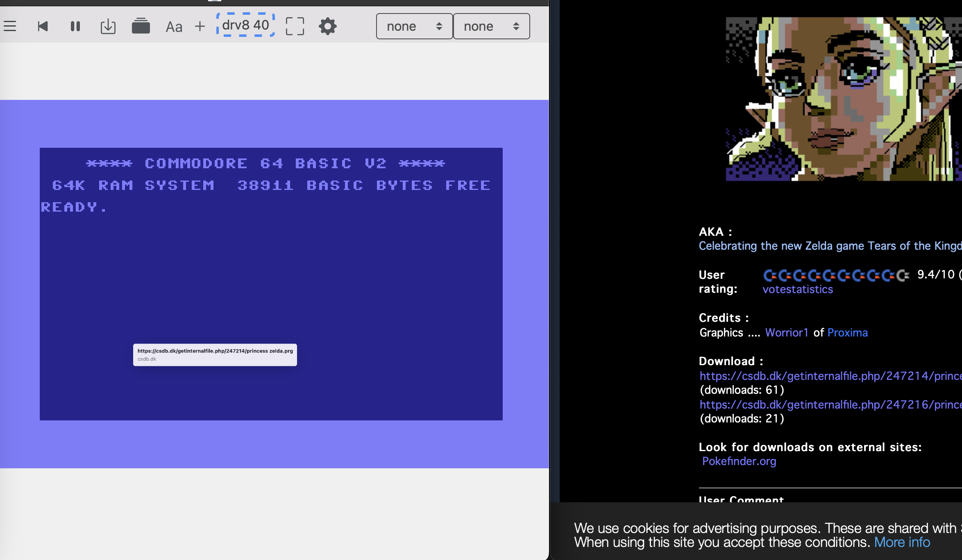
Task: Open the votestatistics link
Action: click(797, 289)
